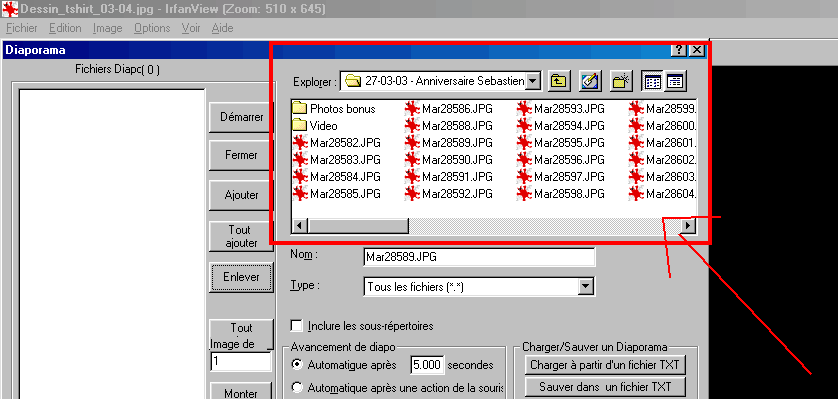Screen dimensions: 838x399
Task: Open the Options menu
Action: [x=152, y=28]
